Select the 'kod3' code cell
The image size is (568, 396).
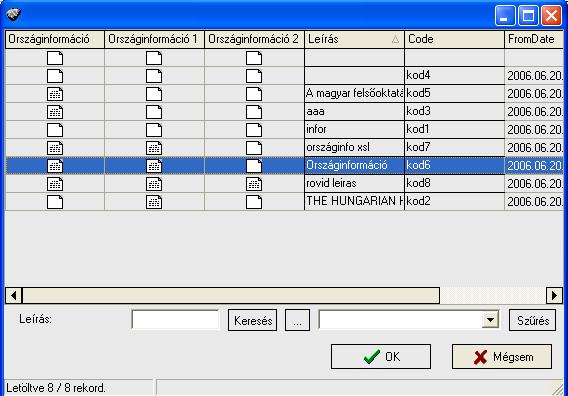click(x=454, y=112)
